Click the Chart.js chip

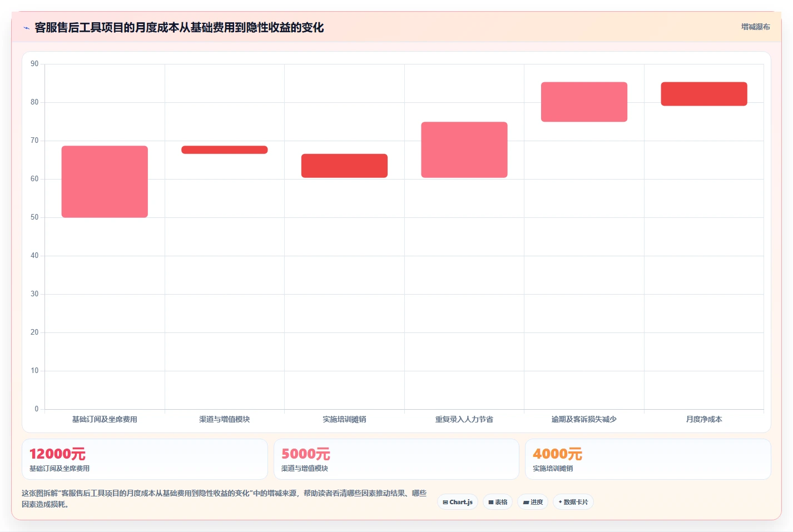click(x=458, y=502)
